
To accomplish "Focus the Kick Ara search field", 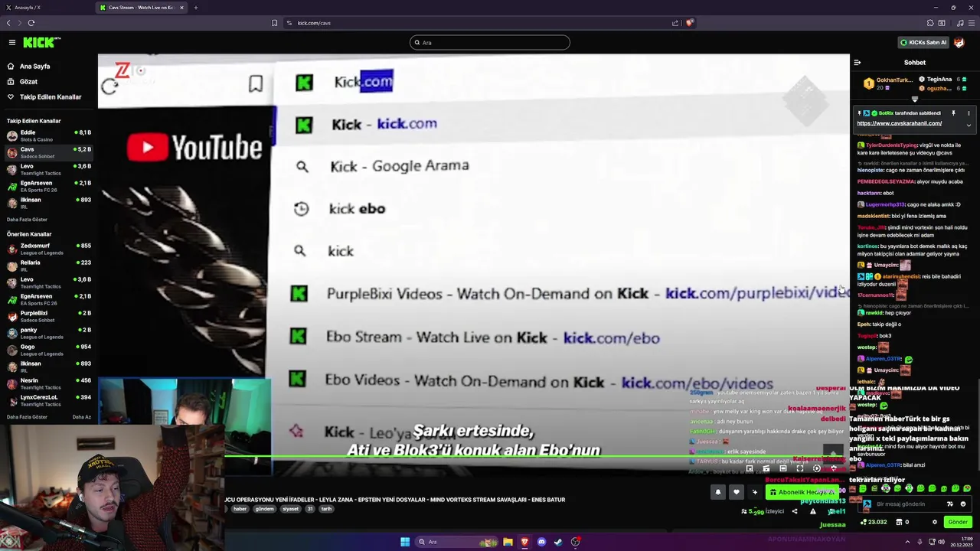I will pos(490,43).
